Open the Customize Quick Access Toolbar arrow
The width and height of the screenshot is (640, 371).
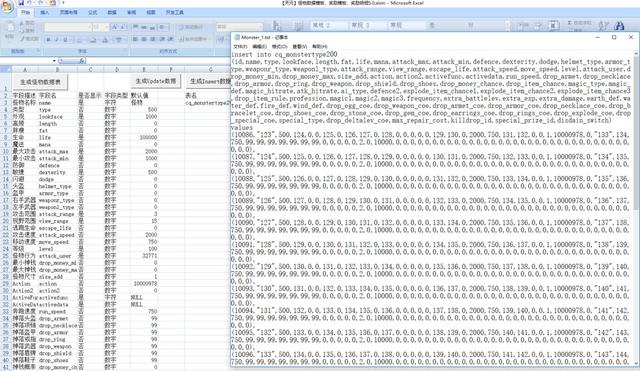[63, 3]
